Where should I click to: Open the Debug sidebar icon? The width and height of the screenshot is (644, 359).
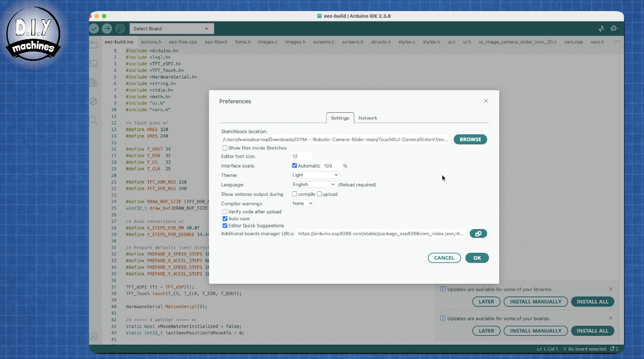click(93, 101)
